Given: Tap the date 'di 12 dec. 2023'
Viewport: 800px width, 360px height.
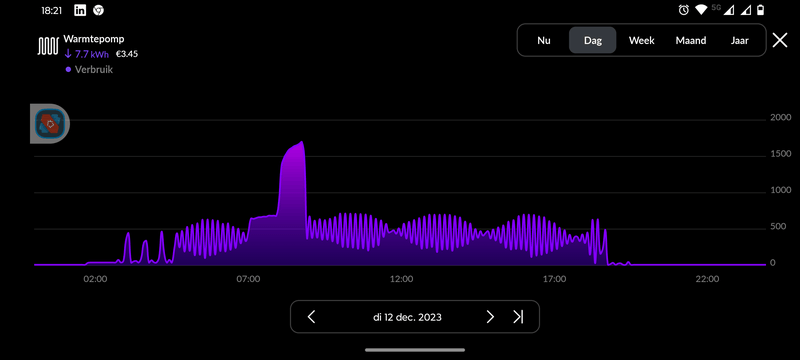Looking at the screenshot, I should (x=407, y=317).
